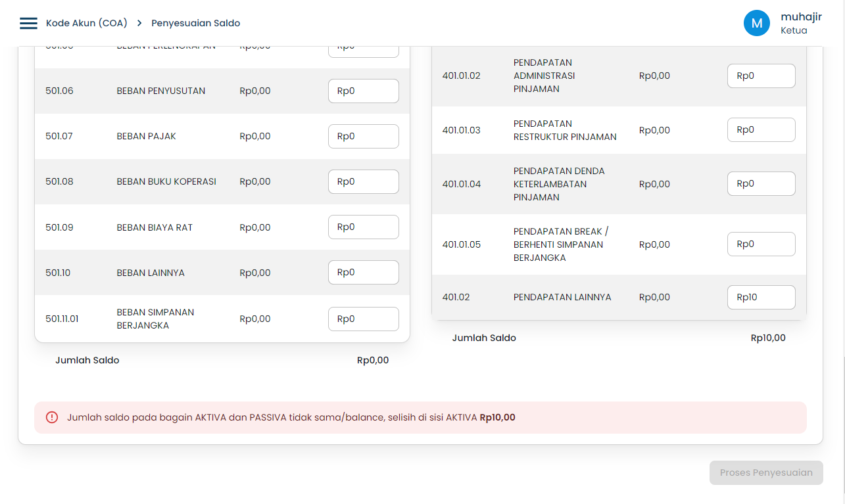Click the muhajir Ketua account label
Viewport: 845px width, 504px height.
[x=801, y=22]
